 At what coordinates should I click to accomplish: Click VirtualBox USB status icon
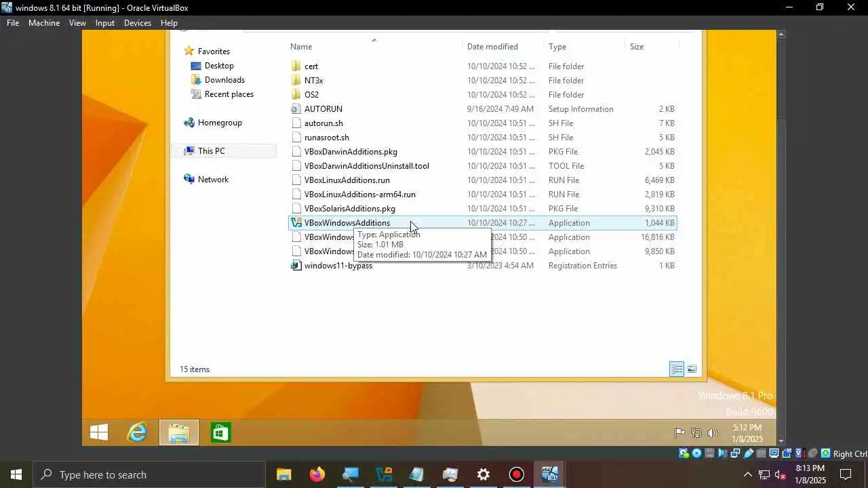coord(748,453)
